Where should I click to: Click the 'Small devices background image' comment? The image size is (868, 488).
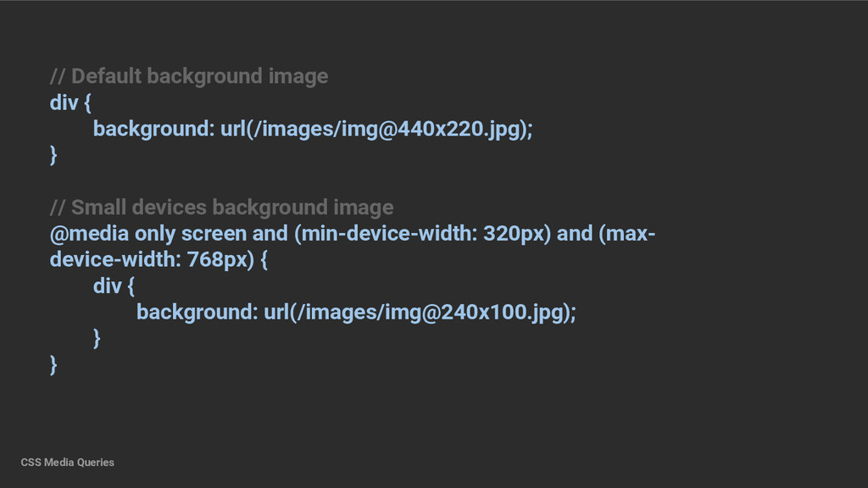(x=221, y=208)
